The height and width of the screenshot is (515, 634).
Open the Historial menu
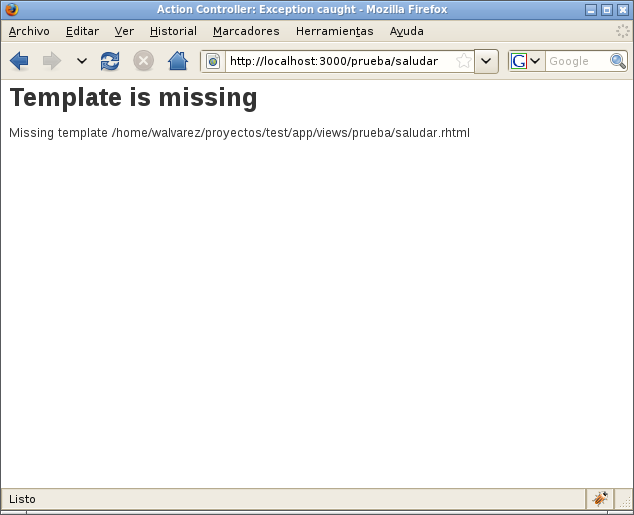(173, 31)
